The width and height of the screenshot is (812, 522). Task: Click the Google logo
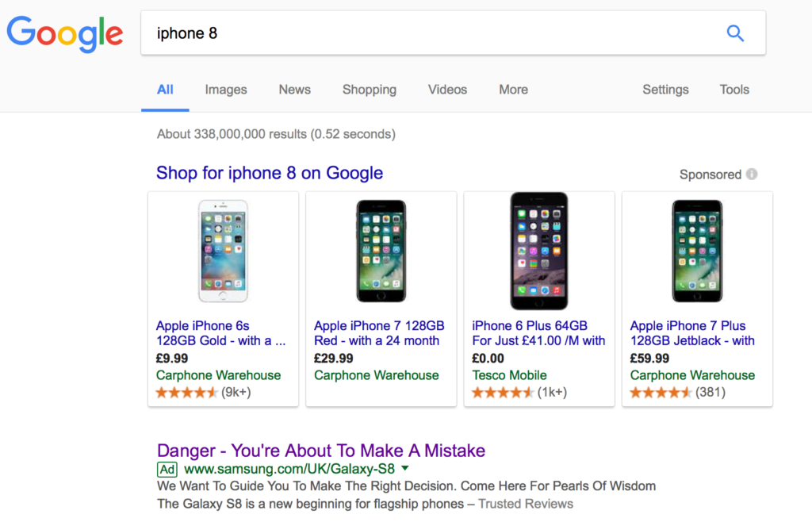click(65, 33)
